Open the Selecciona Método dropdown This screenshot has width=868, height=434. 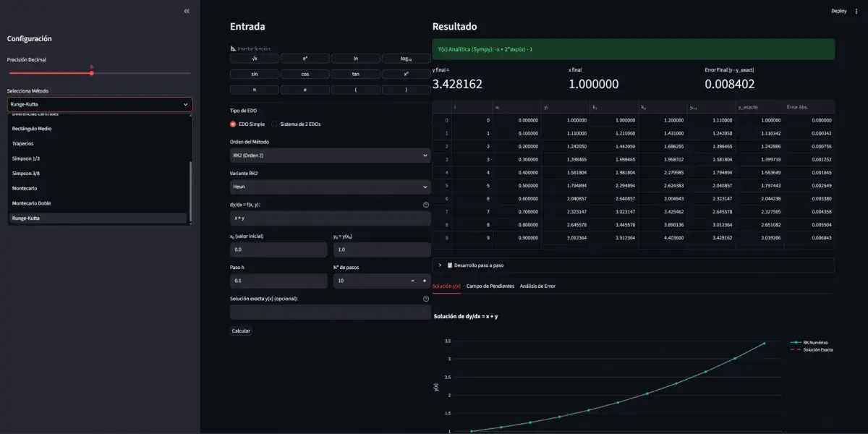100,104
